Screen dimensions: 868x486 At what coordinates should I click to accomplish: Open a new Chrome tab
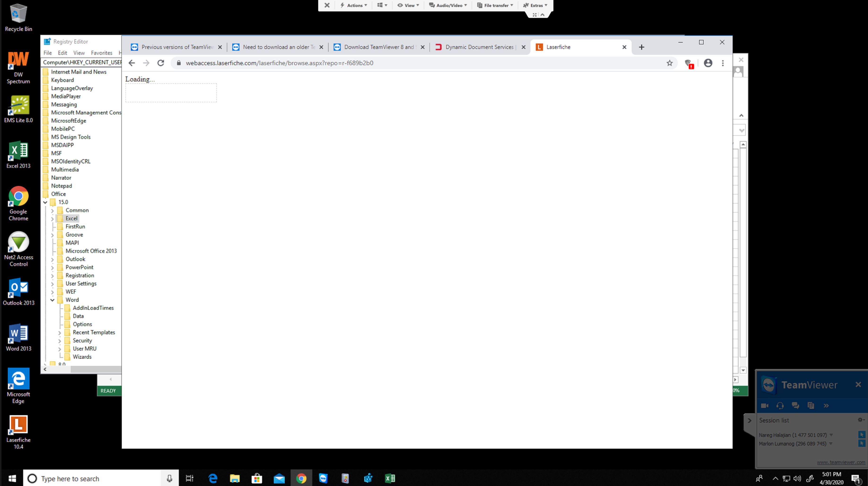(x=642, y=47)
